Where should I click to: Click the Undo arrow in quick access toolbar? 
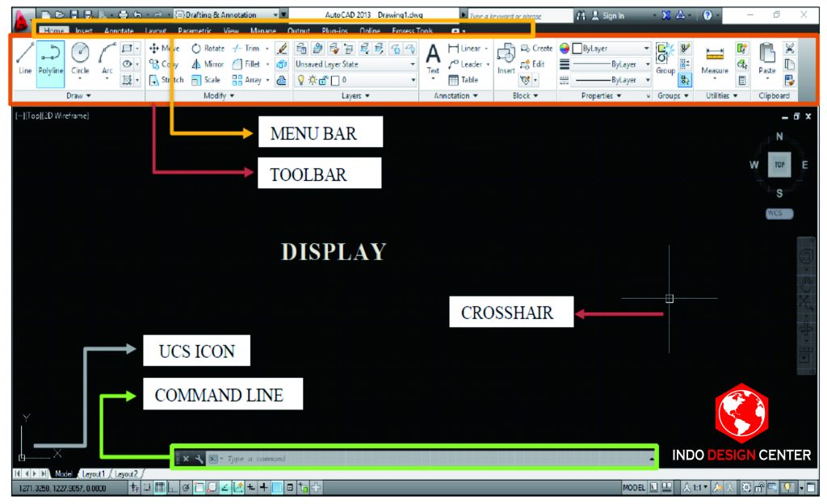pos(138,15)
